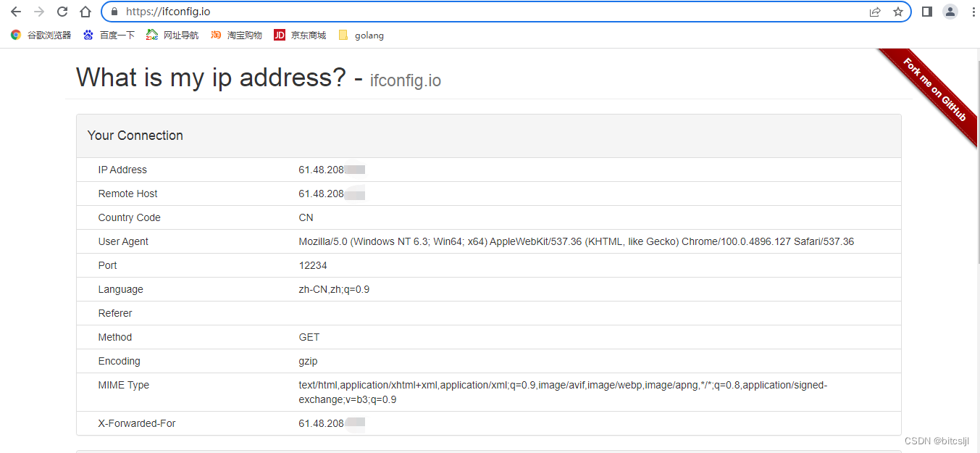
Task: Click the forward navigation arrow
Action: [x=39, y=12]
